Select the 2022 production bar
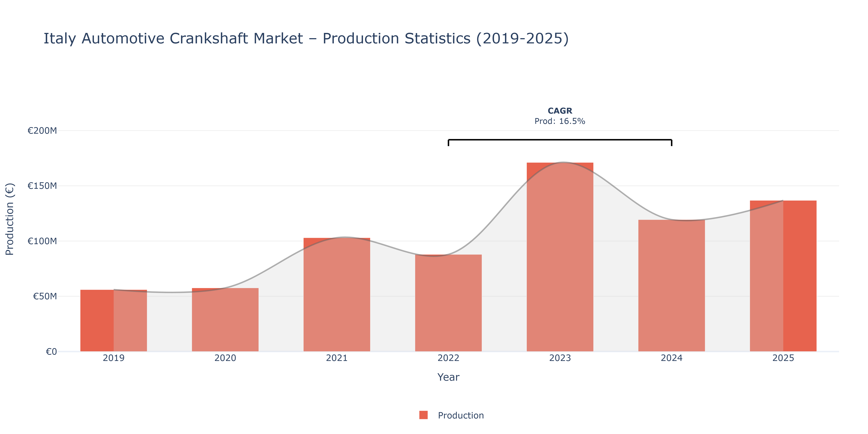This screenshot has height=434, width=868. point(448,303)
